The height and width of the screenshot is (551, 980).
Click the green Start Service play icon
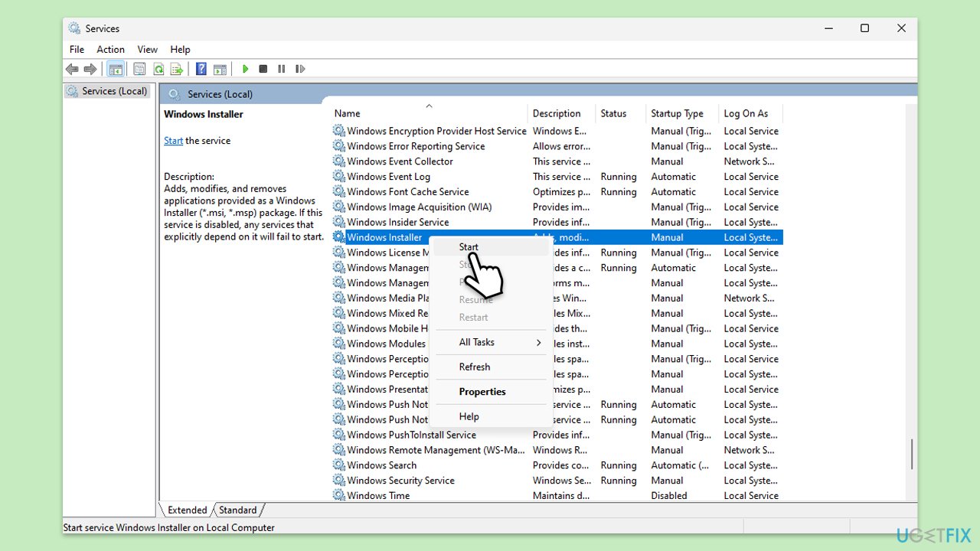click(x=245, y=69)
